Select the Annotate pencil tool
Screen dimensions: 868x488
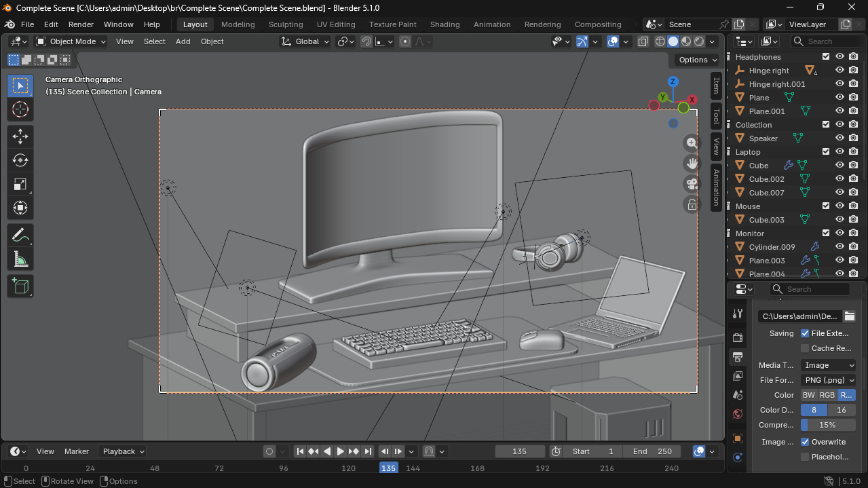20,236
